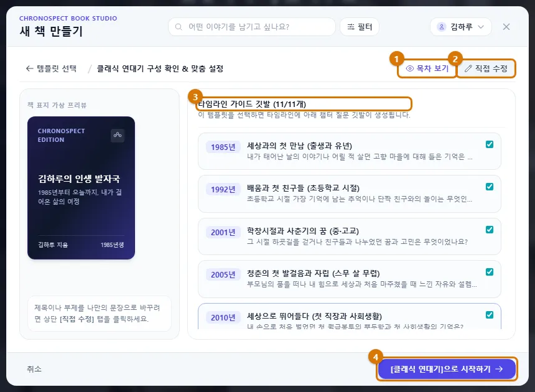
Task: Switch to the 목차 보기 tab
Action: pos(427,68)
